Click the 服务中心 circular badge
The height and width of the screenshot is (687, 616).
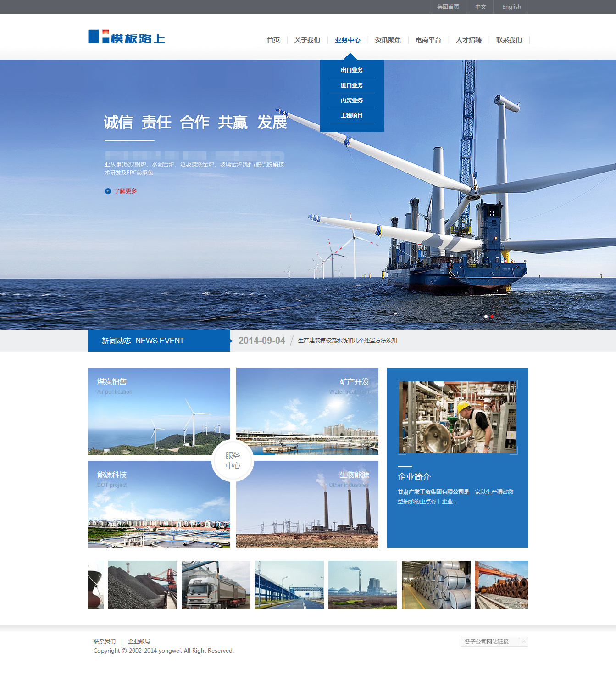[233, 460]
